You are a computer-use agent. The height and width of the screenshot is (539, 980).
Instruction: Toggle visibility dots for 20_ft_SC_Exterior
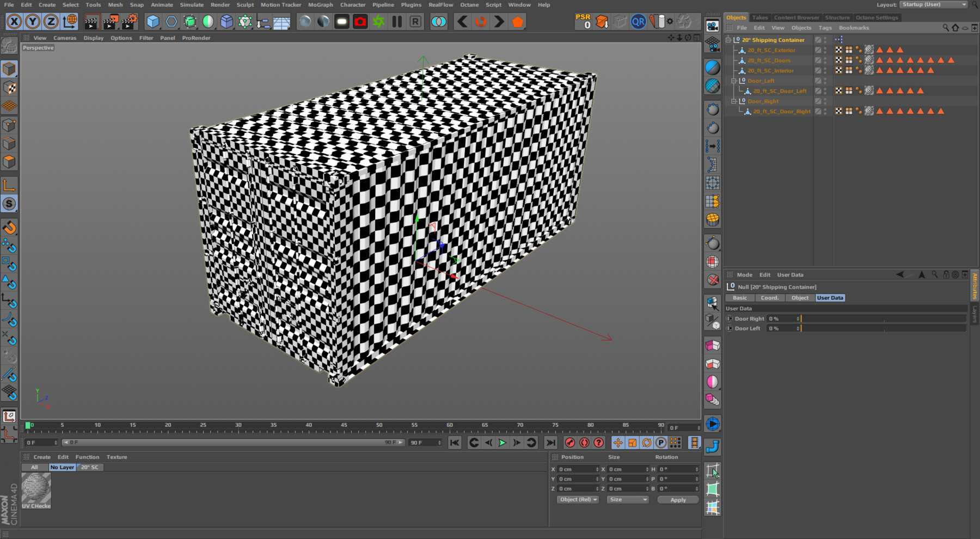pos(825,50)
